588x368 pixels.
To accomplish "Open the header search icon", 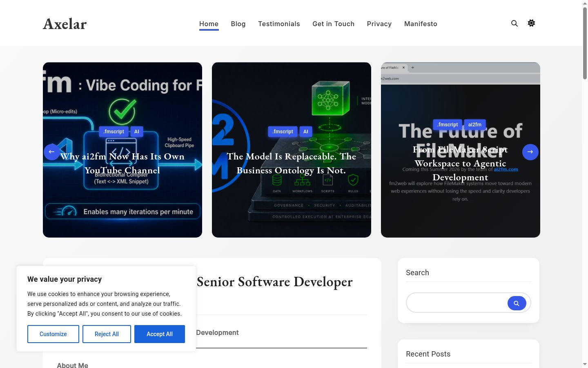I will (x=514, y=23).
